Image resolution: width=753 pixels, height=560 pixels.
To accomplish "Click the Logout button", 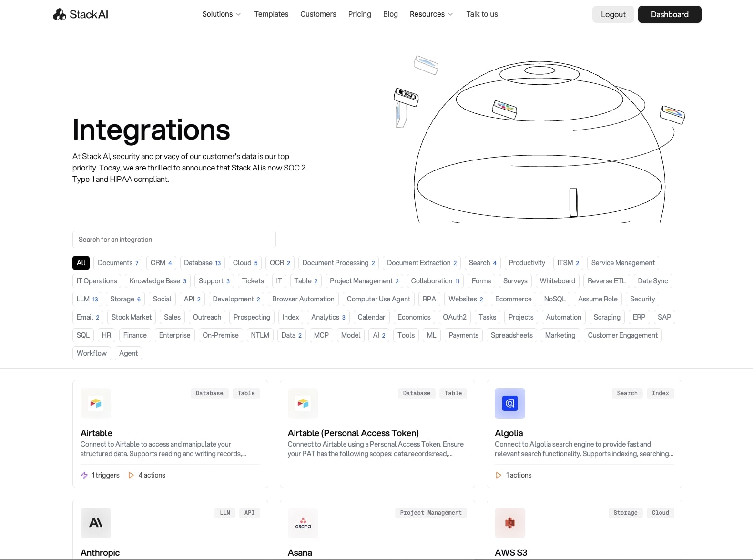I will (613, 14).
